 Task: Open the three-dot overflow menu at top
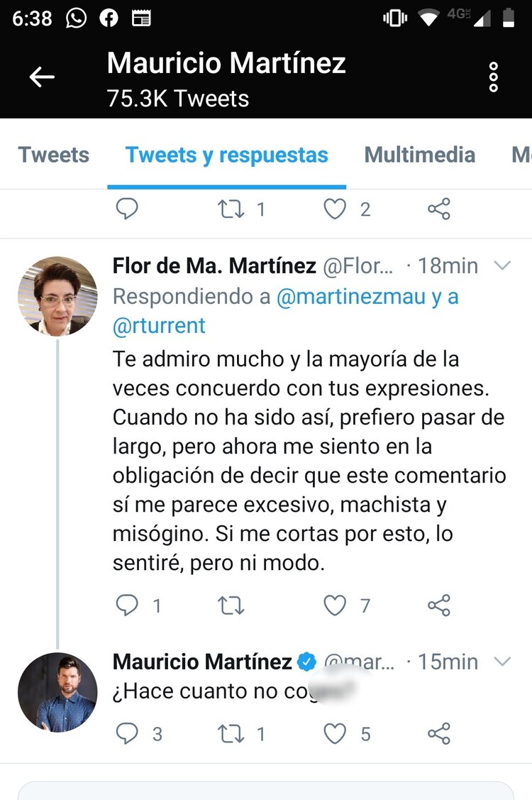point(493,77)
